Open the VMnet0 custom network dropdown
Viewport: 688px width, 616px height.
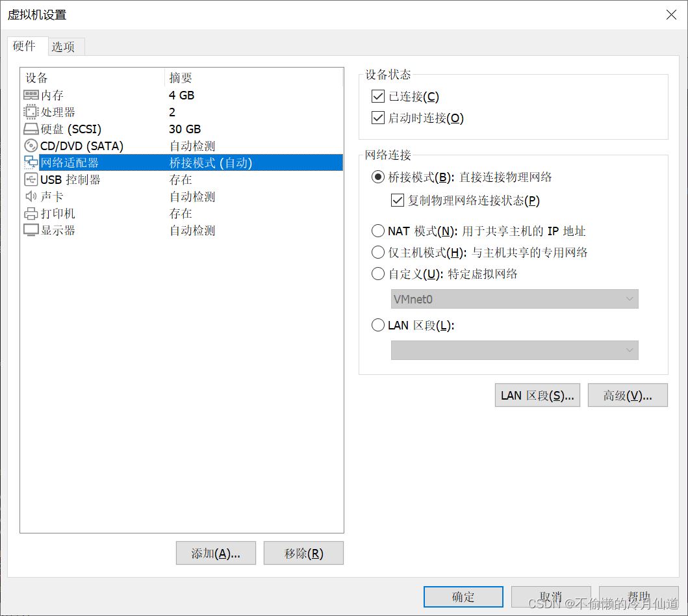[x=514, y=299]
